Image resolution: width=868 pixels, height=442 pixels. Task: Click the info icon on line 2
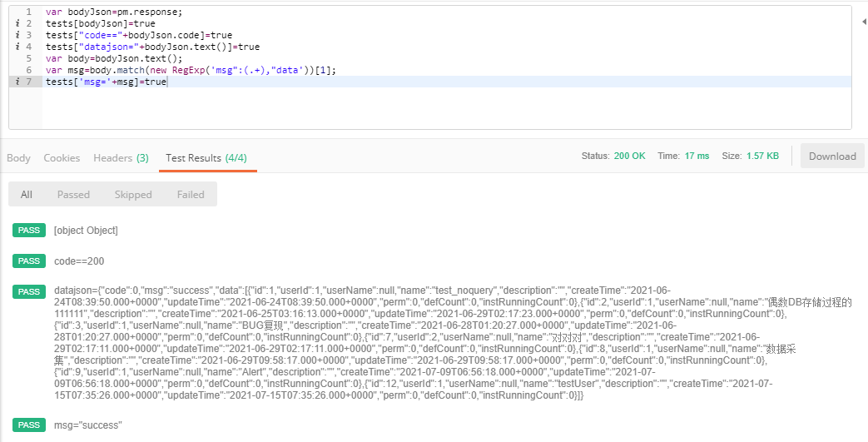pos(17,23)
